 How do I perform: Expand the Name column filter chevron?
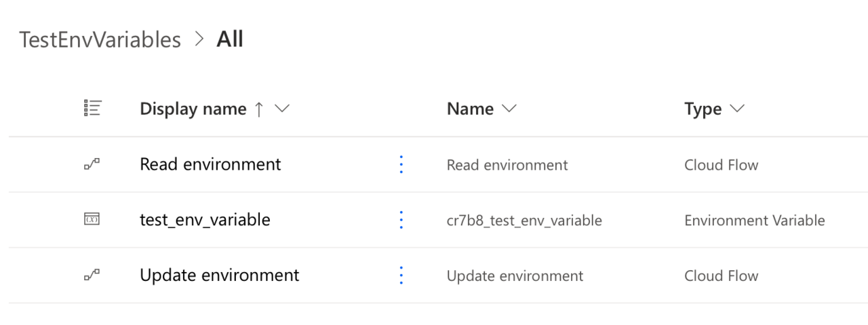click(509, 109)
